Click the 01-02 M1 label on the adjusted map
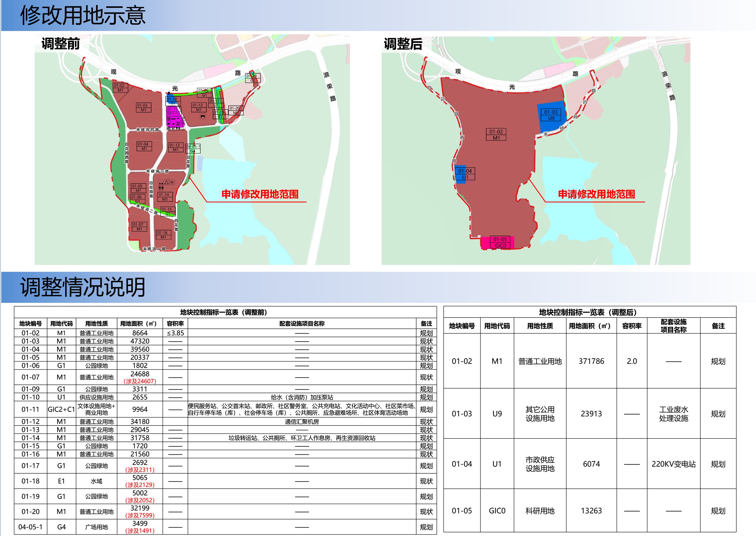 pos(496,135)
